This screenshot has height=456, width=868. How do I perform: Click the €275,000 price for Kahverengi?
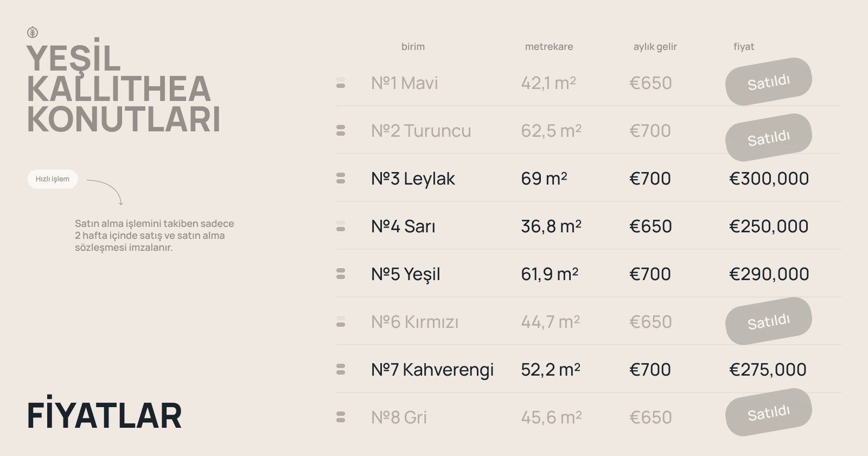click(x=768, y=370)
